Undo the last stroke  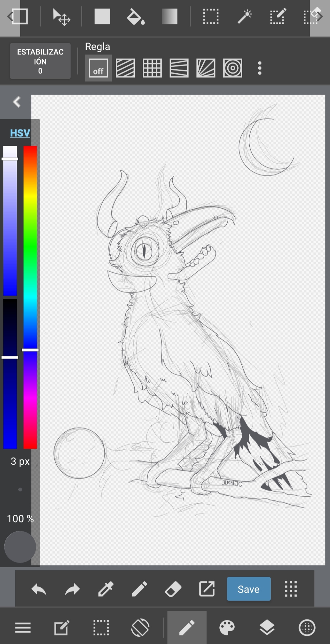[x=39, y=589]
